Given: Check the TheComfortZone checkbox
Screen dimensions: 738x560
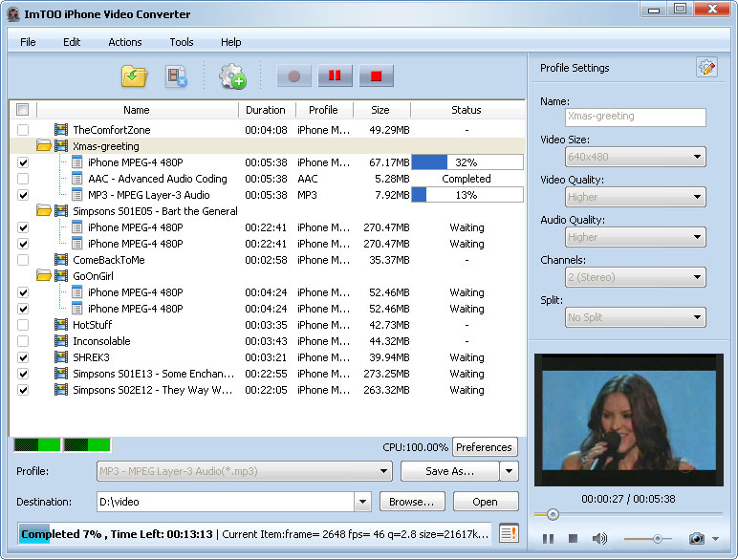Looking at the screenshot, I should [23, 129].
